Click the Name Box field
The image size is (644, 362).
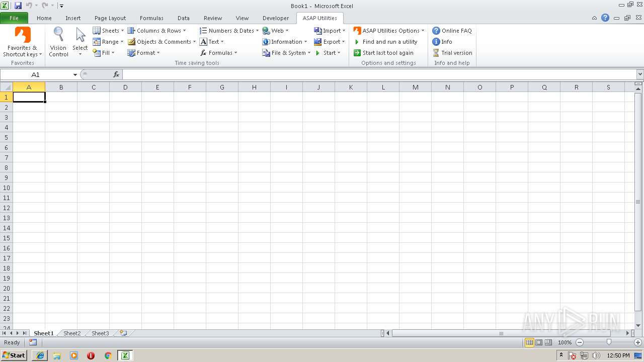(x=36, y=74)
